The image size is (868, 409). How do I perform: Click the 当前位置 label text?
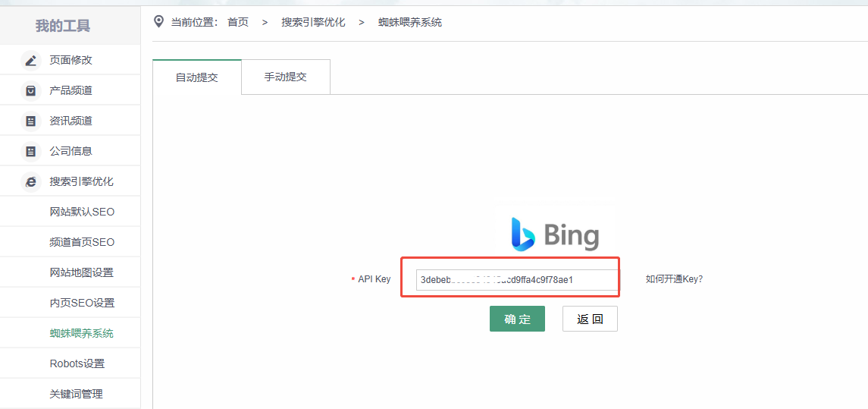pyautogui.click(x=194, y=23)
